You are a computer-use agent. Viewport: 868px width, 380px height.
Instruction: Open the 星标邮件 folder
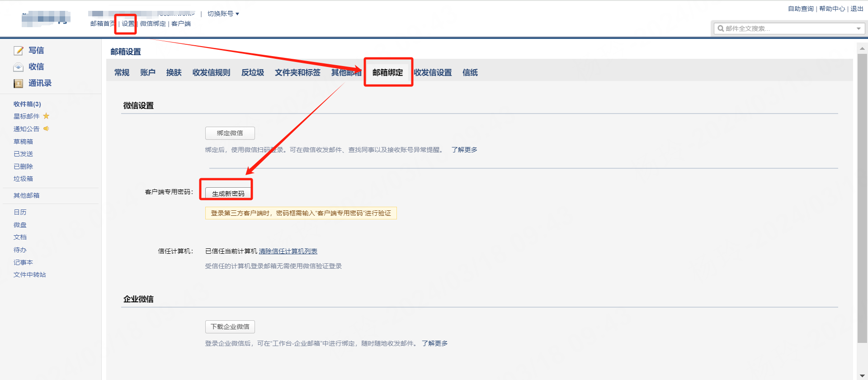tap(27, 116)
